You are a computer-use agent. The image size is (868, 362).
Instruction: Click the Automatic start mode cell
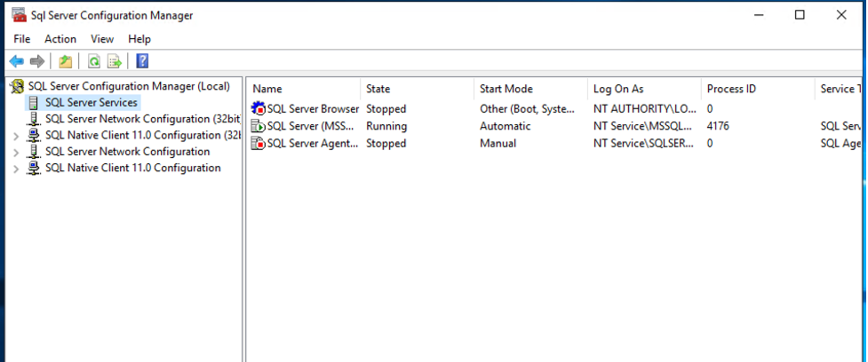click(505, 126)
